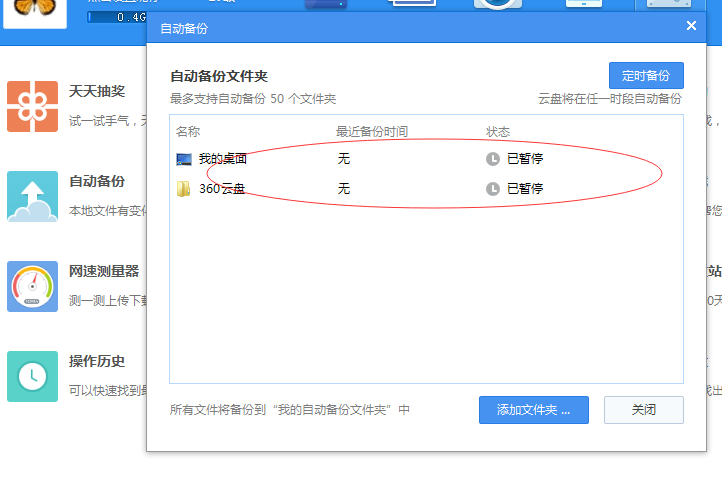Click the 添加文件夹 button
The image size is (722, 491).
[534, 410]
